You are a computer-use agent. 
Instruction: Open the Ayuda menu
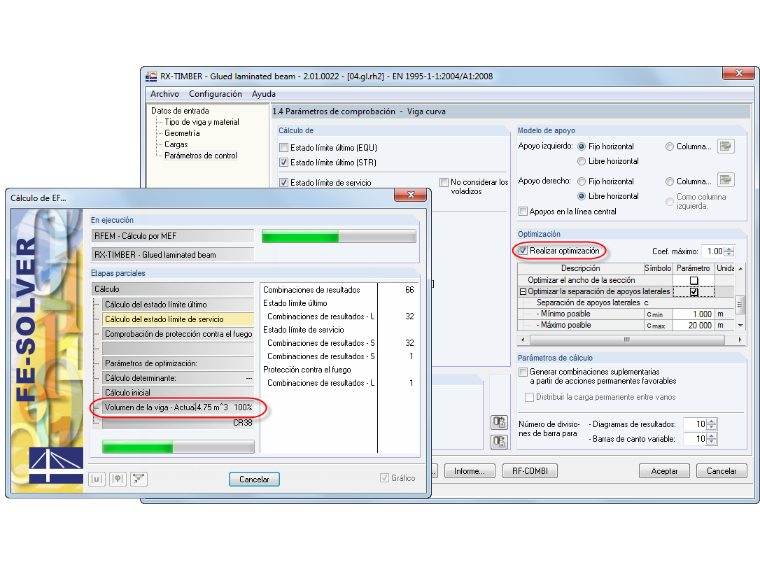point(263,94)
